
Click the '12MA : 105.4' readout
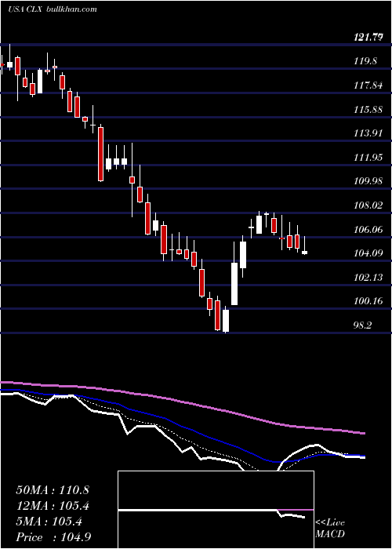click(53, 506)
